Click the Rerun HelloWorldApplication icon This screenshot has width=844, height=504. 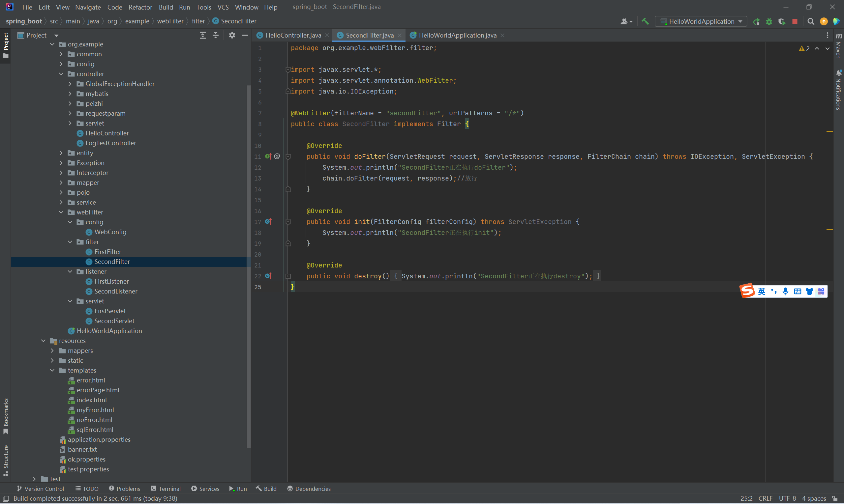[756, 21]
